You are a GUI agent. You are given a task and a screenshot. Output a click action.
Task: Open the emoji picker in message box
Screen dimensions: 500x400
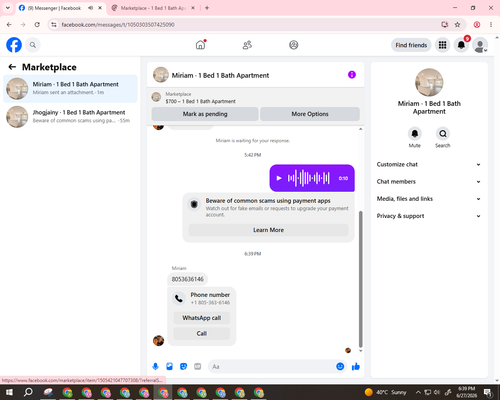pos(340,367)
